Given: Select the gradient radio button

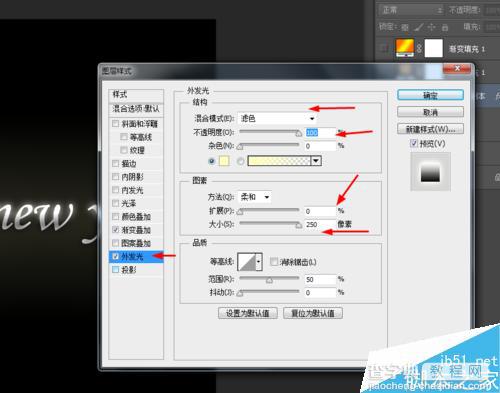Looking at the screenshot, I should point(240,161).
